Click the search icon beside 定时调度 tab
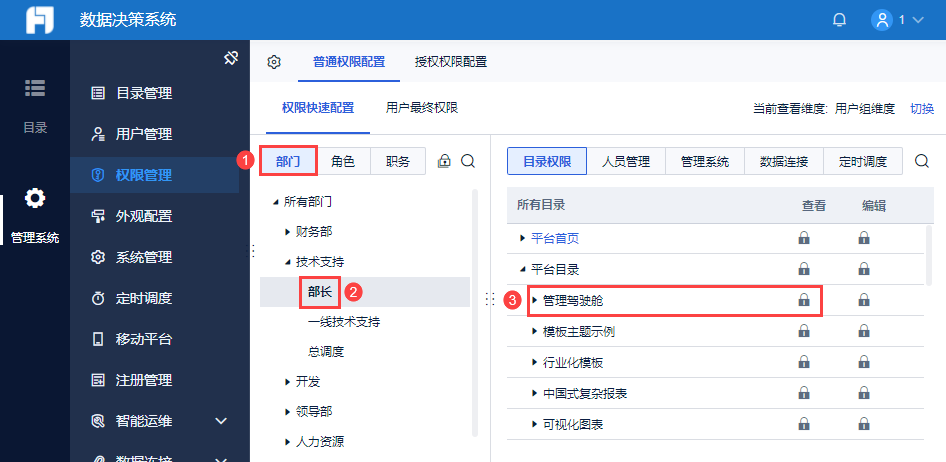The width and height of the screenshot is (946, 462). coord(922,161)
